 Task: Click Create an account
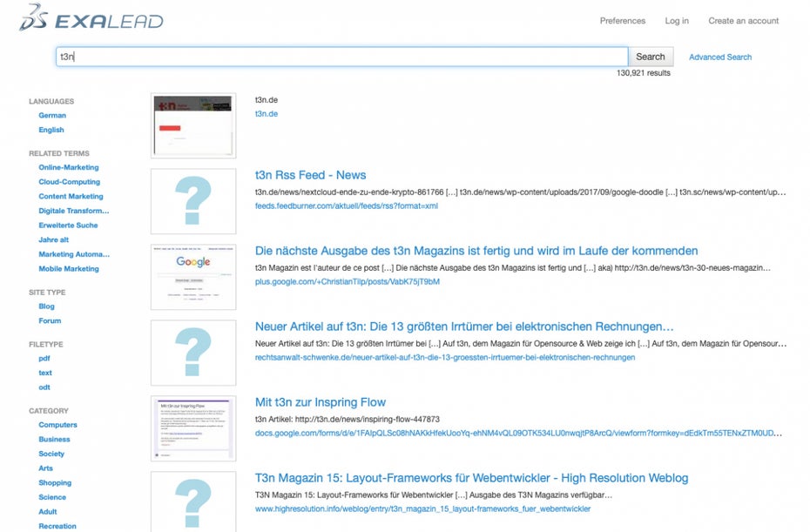click(x=743, y=21)
